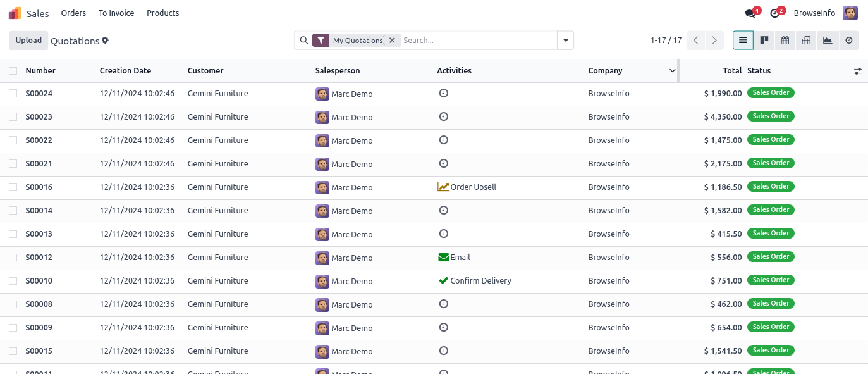Switch to Pivot table view
Image resolution: width=868 pixels, height=374 pixels.
[x=806, y=41]
